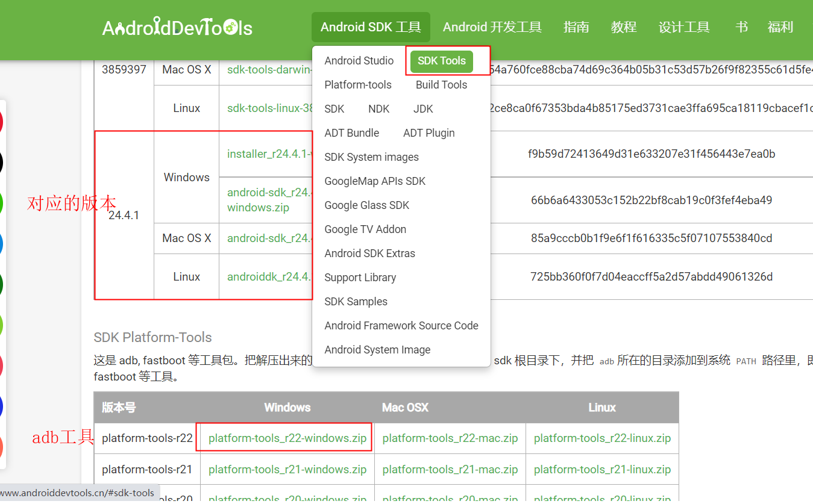Pick the NDK entry in the dropdown
The image size is (813, 504).
379,109
